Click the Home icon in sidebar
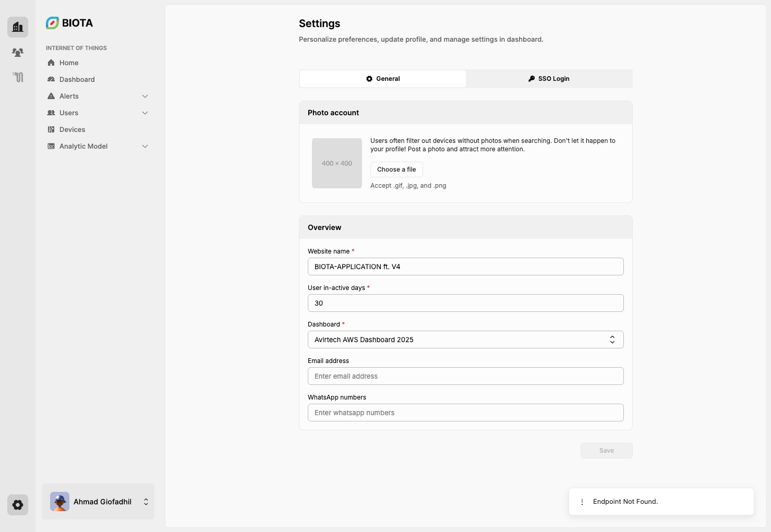This screenshot has height=532, width=771. pos(51,63)
